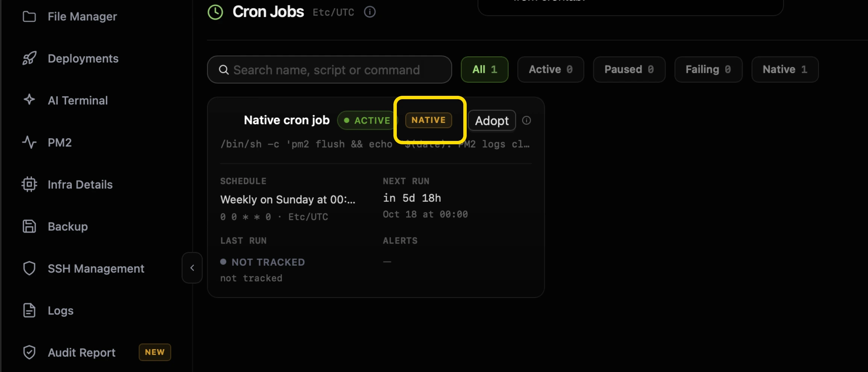
Task: Go to Backup page
Action: (68, 227)
